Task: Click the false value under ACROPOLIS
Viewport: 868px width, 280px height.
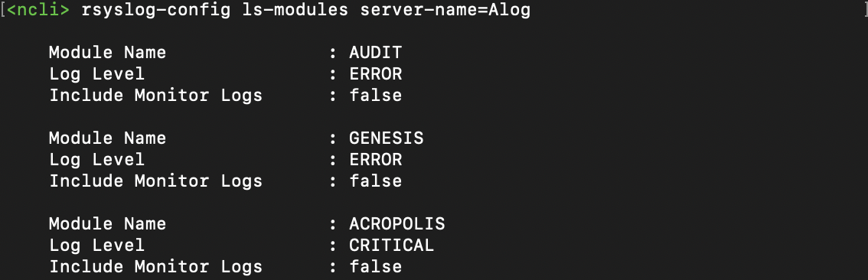Action: 375,267
